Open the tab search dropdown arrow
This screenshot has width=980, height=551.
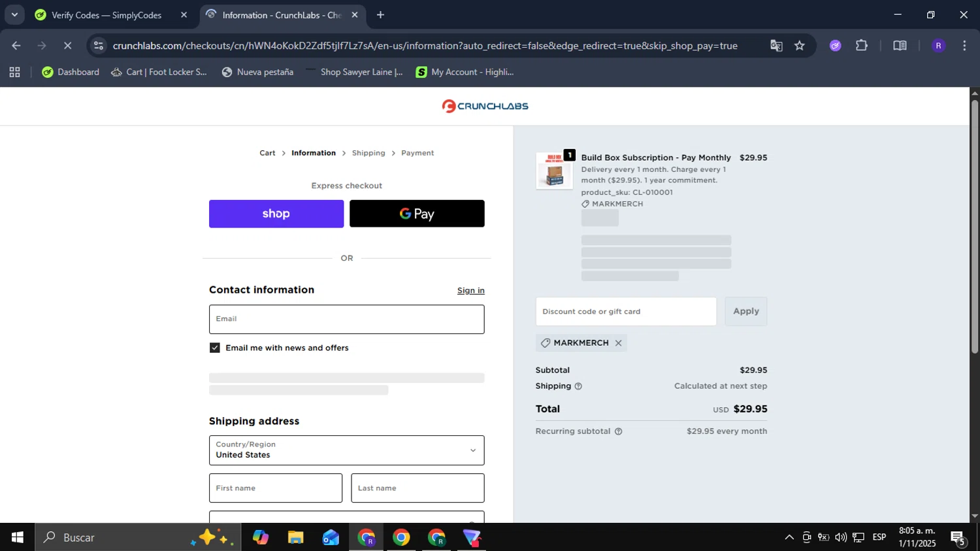tap(14, 14)
